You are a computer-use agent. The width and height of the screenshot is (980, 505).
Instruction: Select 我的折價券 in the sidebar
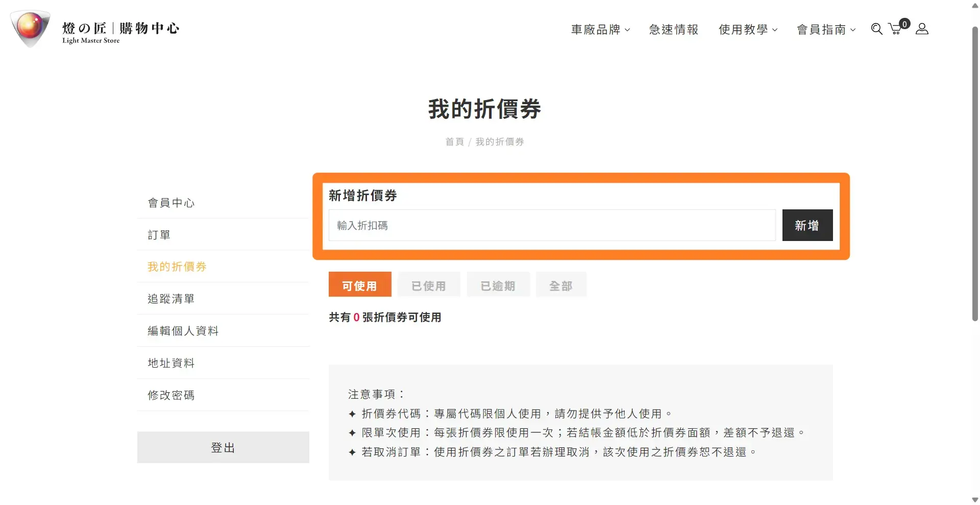click(x=223, y=267)
